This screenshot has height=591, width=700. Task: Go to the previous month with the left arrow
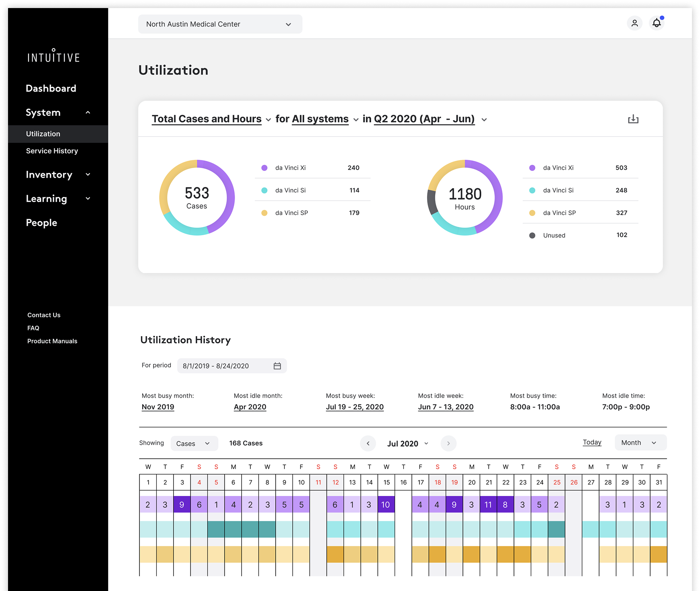pyautogui.click(x=368, y=443)
